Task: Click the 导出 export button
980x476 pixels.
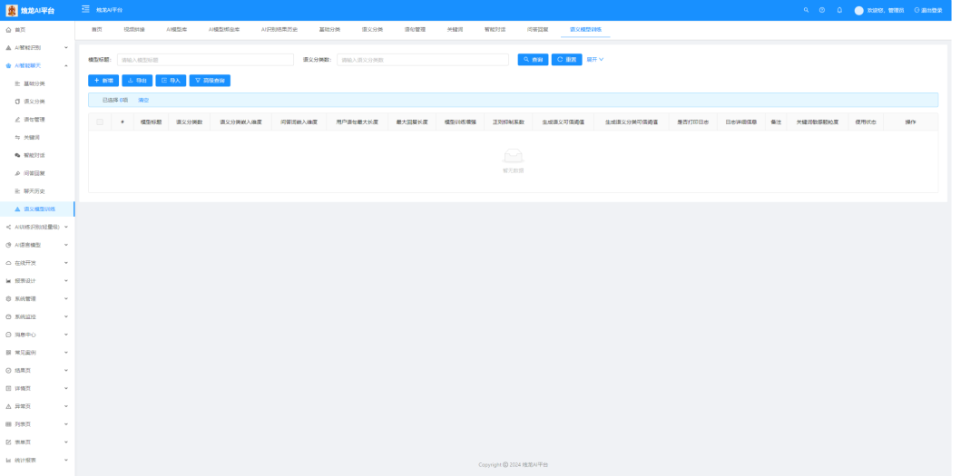Action: pos(137,81)
